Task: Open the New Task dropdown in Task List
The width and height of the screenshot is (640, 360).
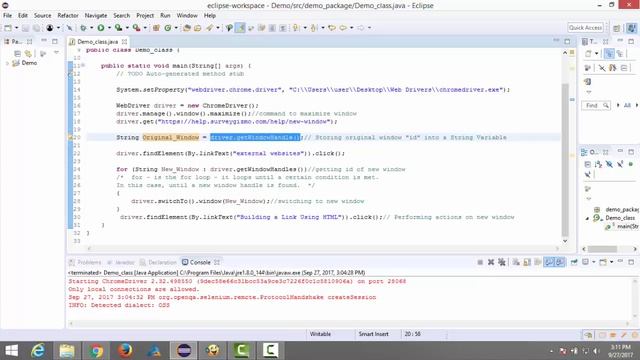Action: 596,53
